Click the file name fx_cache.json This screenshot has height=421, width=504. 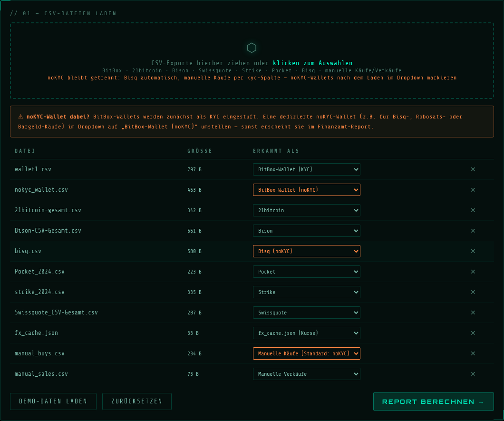[x=36, y=333]
